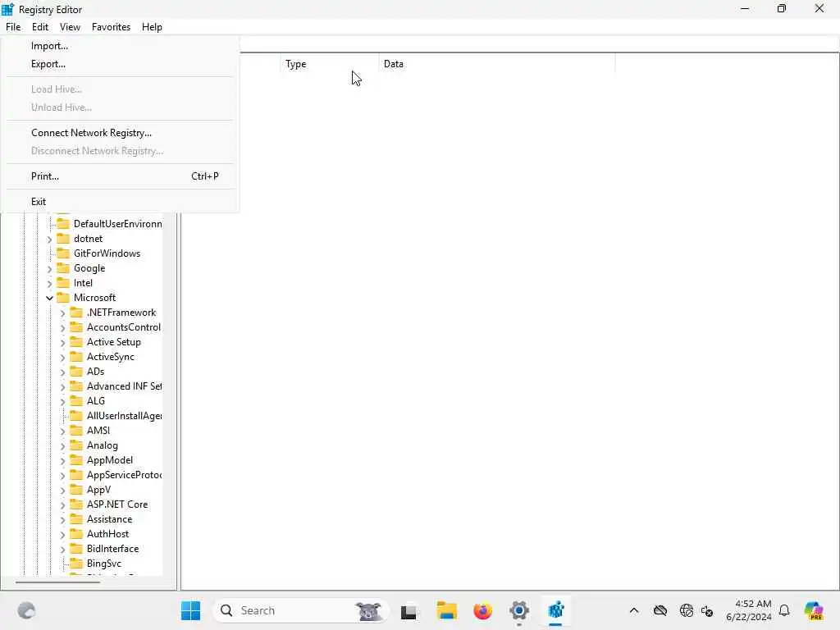Click the Type column header
The width and height of the screenshot is (840, 630).
coord(329,64)
